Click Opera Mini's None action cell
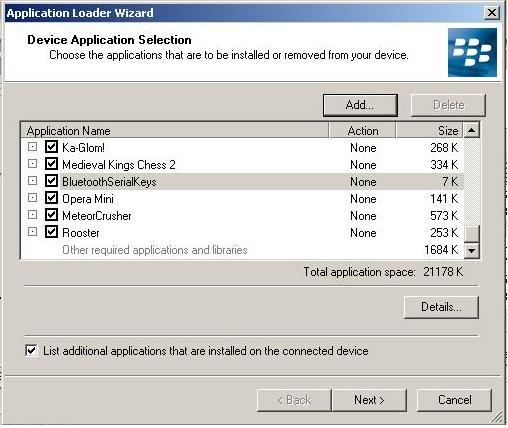 coord(363,199)
